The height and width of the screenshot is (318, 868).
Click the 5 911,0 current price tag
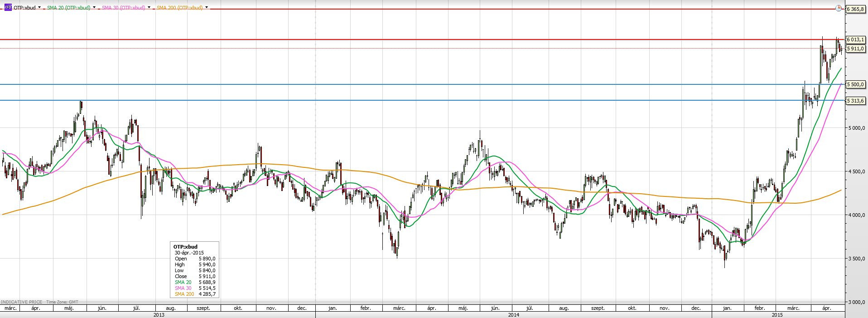click(x=855, y=49)
